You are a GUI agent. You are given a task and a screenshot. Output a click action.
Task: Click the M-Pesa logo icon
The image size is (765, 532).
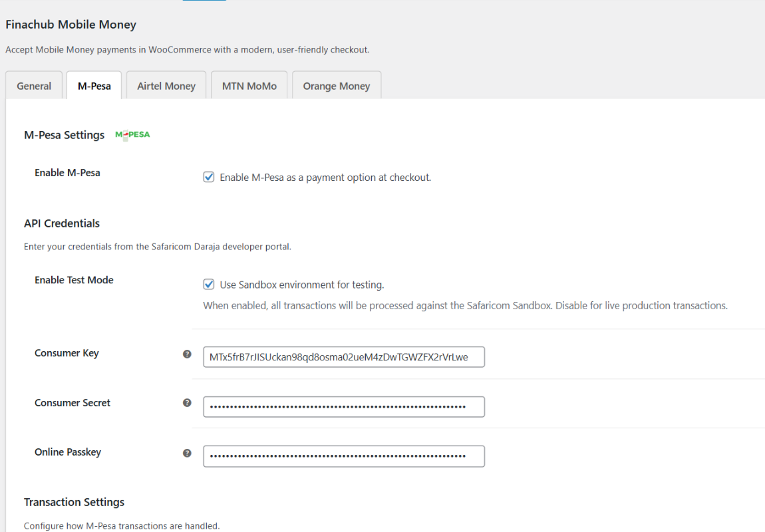tap(131, 134)
